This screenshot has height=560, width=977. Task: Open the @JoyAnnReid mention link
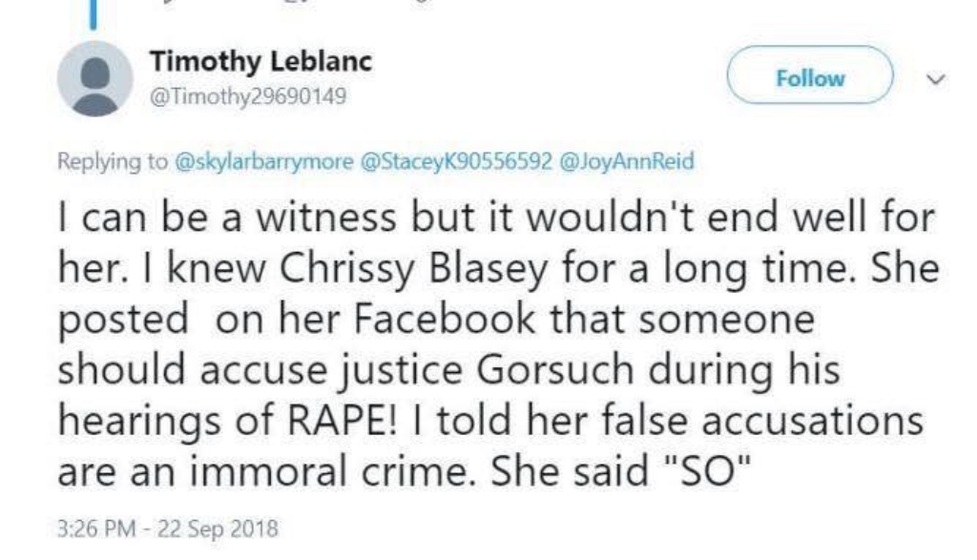627,161
